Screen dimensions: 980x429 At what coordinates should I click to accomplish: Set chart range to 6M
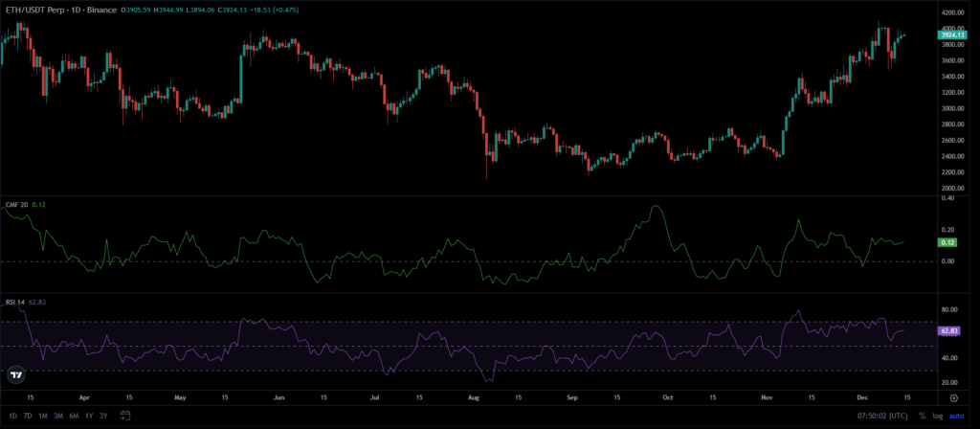(x=74, y=416)
